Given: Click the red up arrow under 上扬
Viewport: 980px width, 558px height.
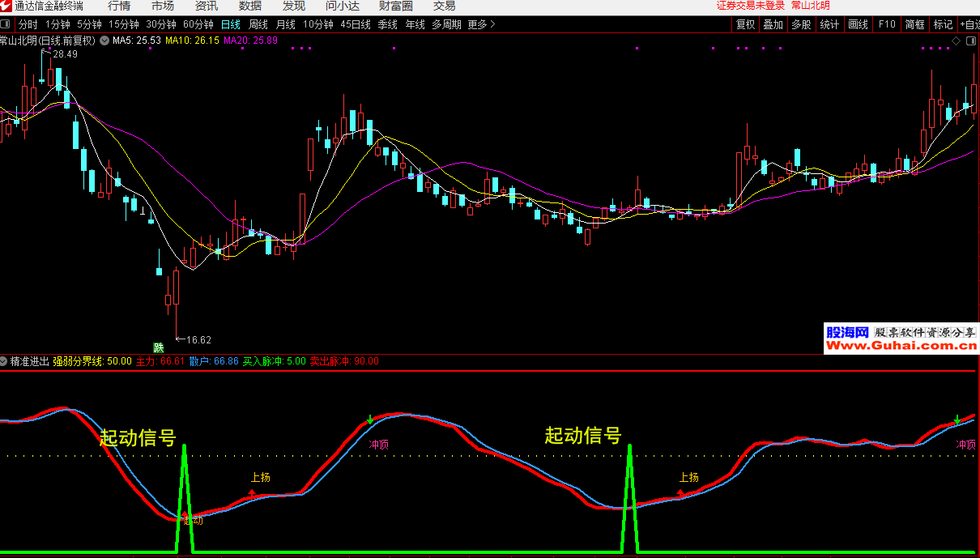Looking at the screenshot, I should tap(252, 492).
